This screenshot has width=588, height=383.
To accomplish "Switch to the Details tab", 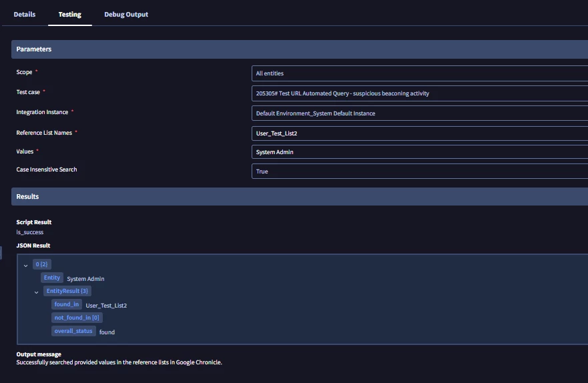I will tap(25, 14).
